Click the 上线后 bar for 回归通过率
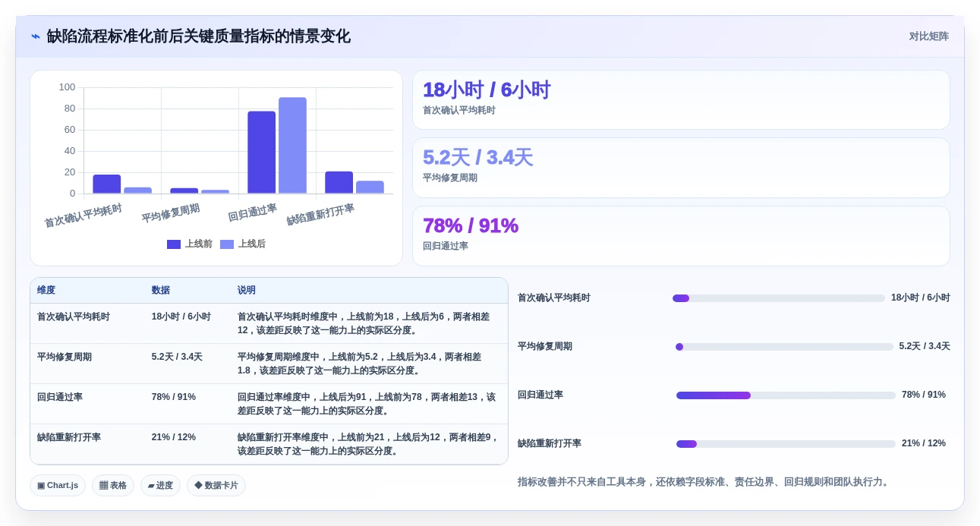The image size is (980, 526). tap(292, 146)
